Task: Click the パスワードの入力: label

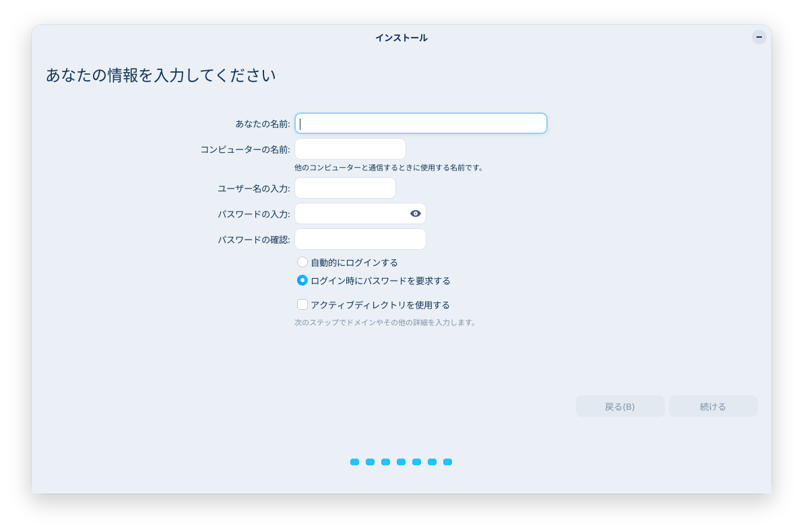Action: [x=254, y=214]
